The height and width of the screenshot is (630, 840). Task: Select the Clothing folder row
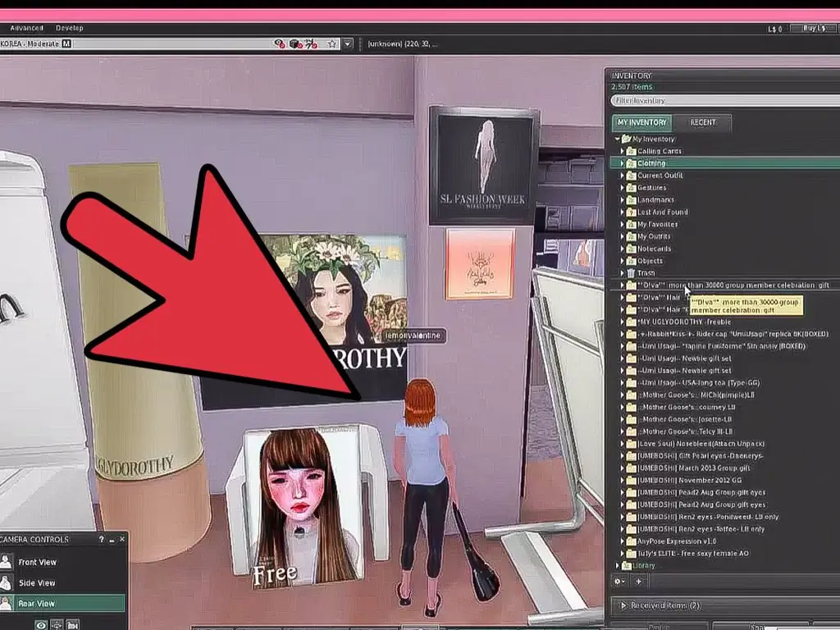[x=725, y=163]
